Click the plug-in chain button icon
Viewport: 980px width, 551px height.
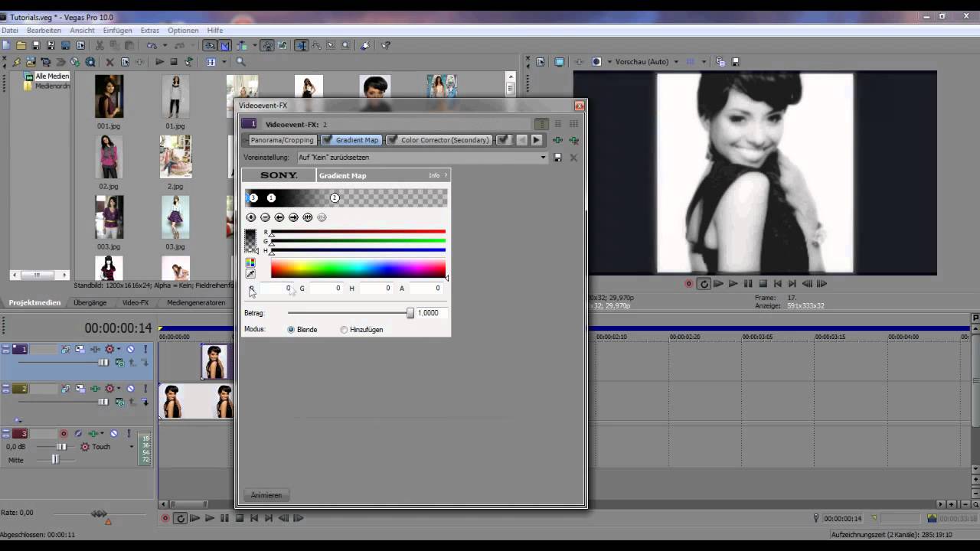tap(557, 140)
